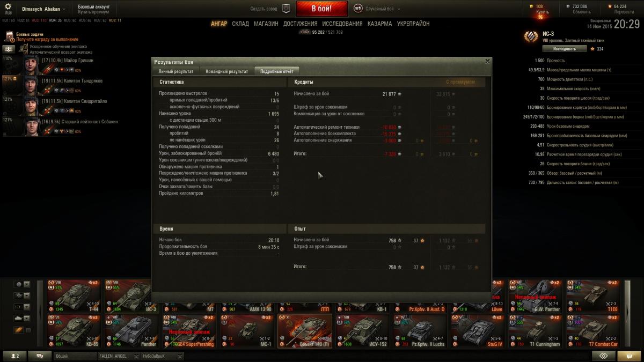
Task: Select the МС-1 tank thumbnail
Action: pos(246,331)
